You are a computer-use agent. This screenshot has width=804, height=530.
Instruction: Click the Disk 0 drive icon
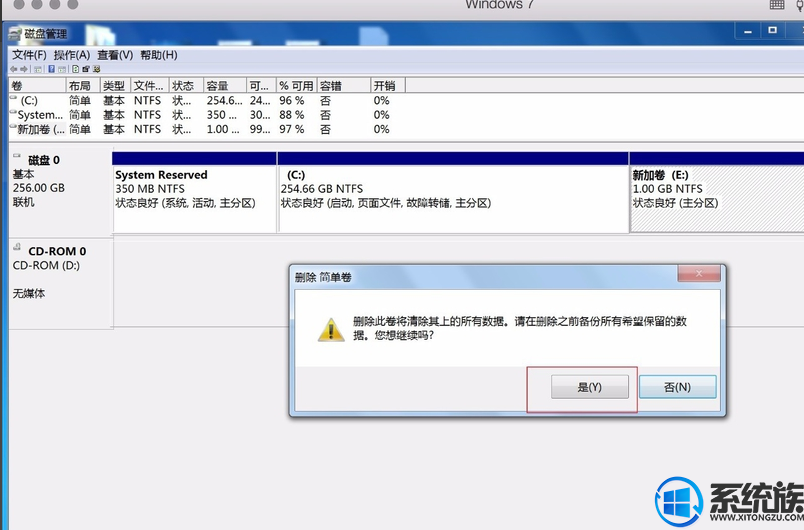(17, 155)
